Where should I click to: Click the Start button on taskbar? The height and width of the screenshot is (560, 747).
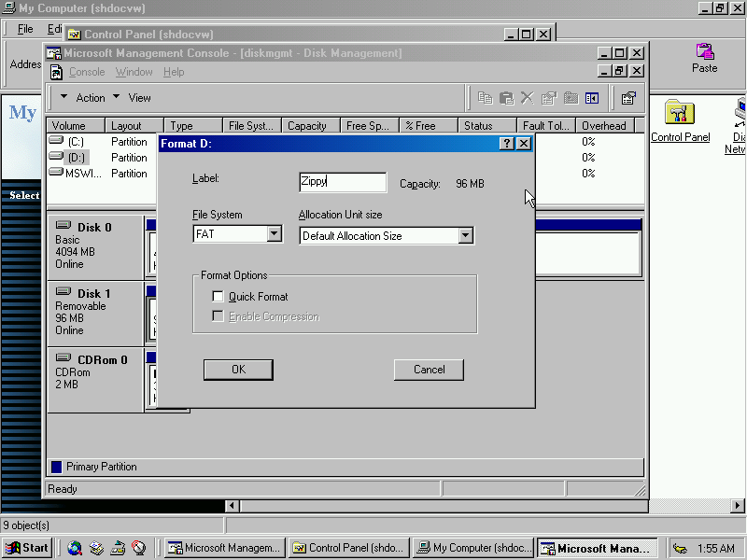tap(27, 549)
